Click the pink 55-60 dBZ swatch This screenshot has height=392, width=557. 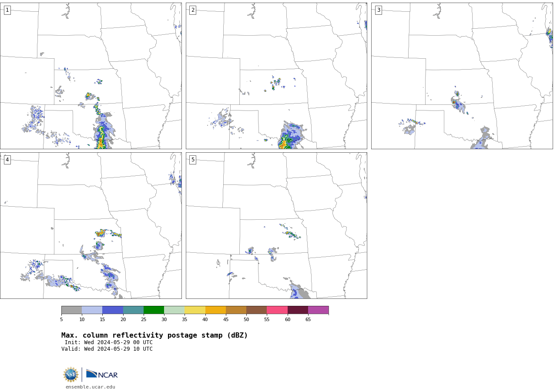(277, 310)
